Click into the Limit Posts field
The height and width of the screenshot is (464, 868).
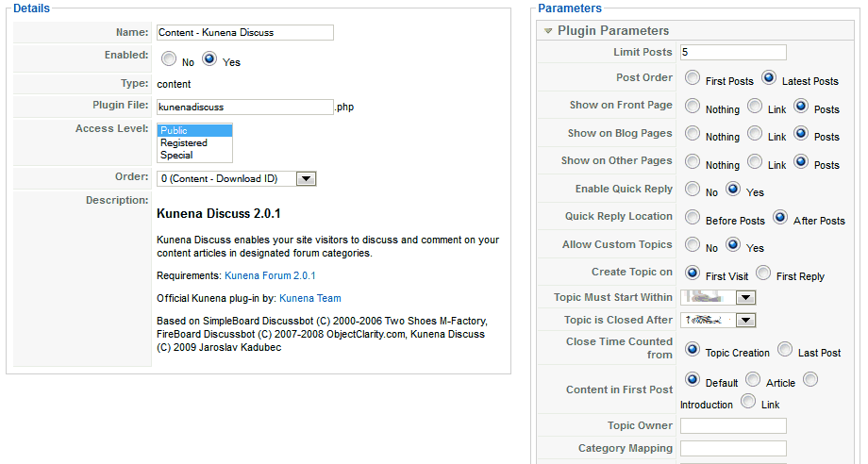click(732, 52)
